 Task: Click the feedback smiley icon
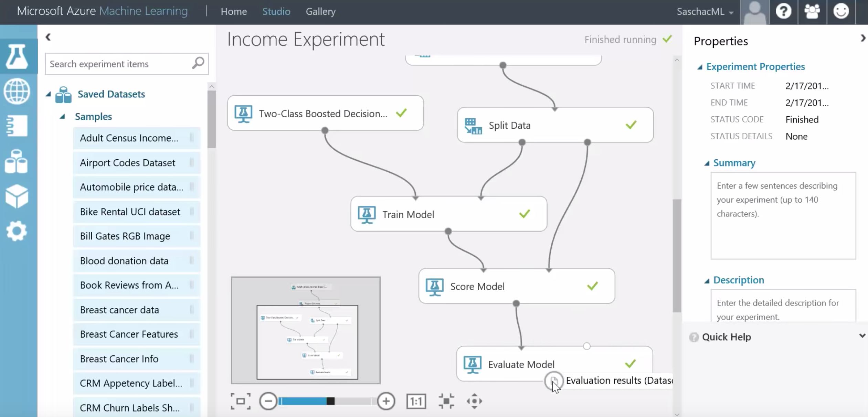tap(841, 11)
